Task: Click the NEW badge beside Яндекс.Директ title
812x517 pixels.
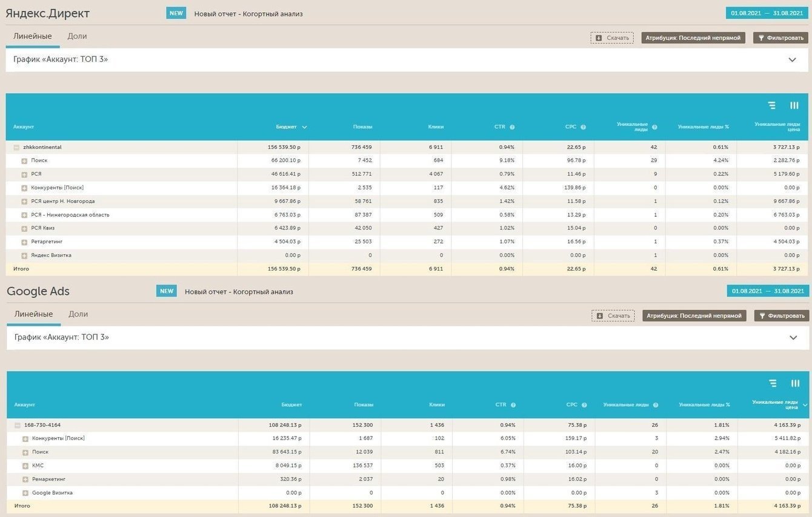Action: point(176,13)
